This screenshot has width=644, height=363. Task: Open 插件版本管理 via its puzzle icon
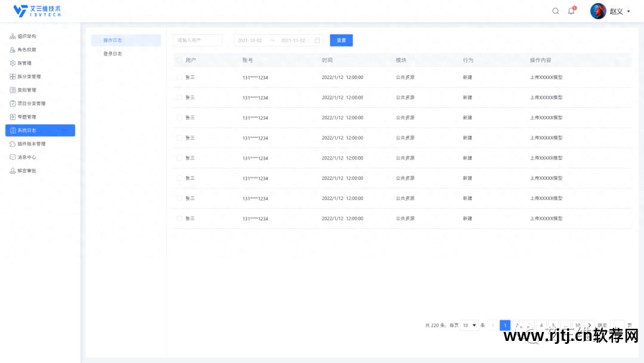click(x=13, y=144)
